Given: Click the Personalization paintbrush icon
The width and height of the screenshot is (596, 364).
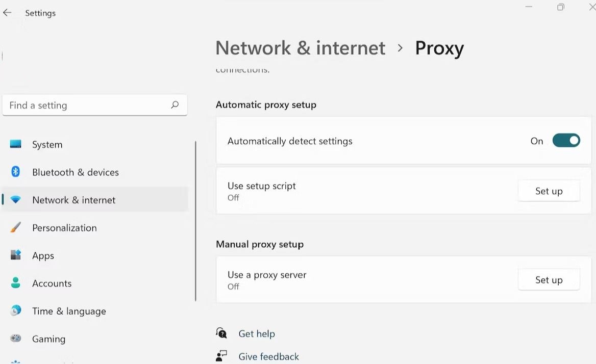Looking at the screenshot, I should click(x=16, y=227).
